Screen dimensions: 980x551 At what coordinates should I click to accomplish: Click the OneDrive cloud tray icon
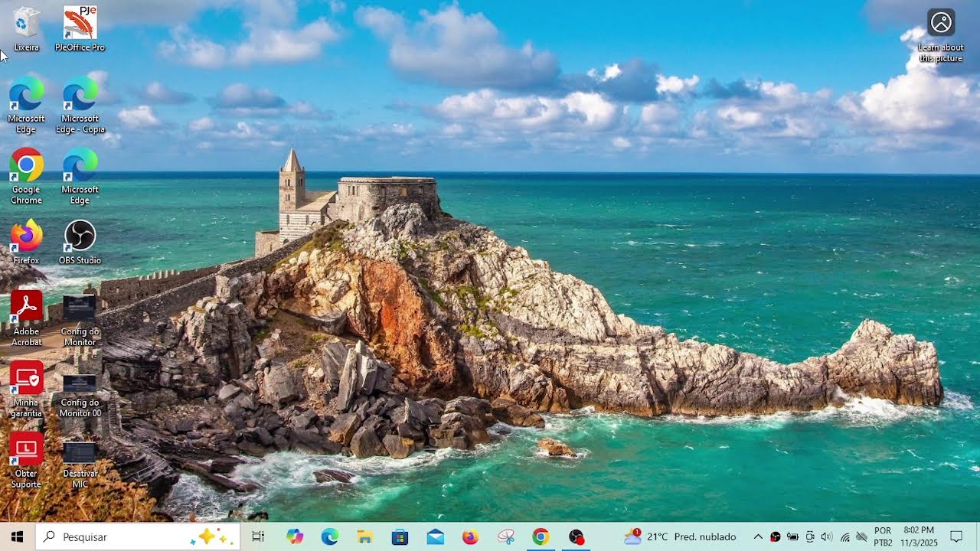(861, 536)
